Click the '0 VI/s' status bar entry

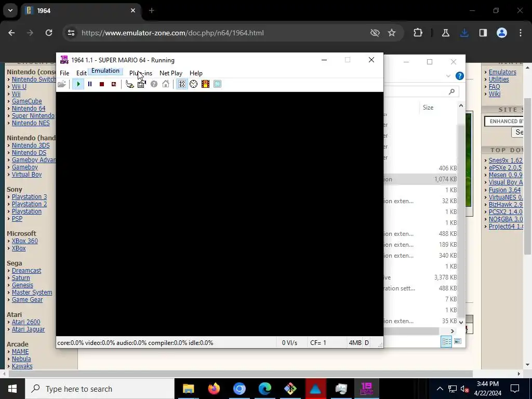pyautogui.click(x=289, y=343)
